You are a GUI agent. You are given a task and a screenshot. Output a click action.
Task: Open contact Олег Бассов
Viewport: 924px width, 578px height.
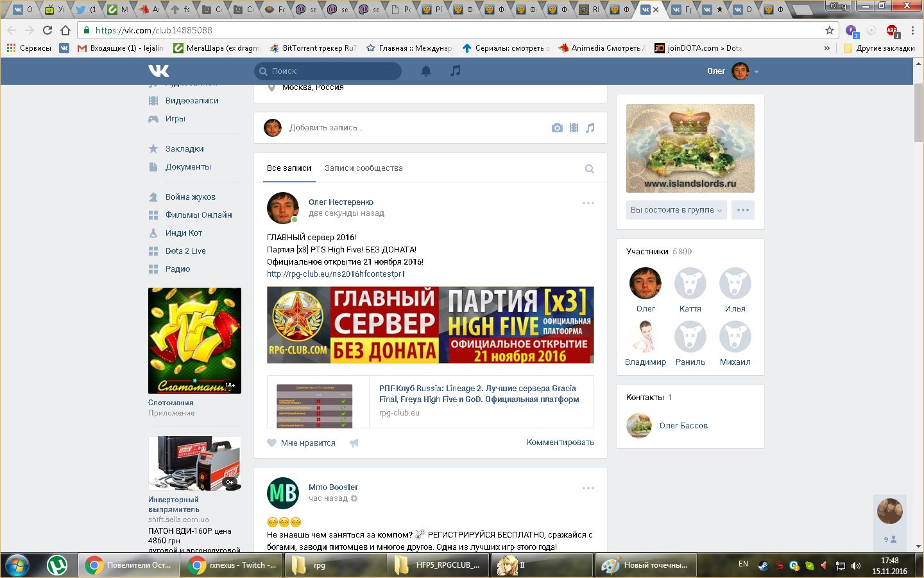683,426
